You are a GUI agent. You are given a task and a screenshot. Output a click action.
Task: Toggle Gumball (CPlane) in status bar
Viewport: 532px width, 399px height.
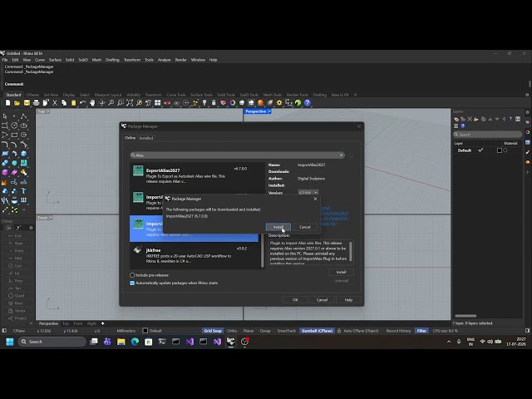click(318, 331)
